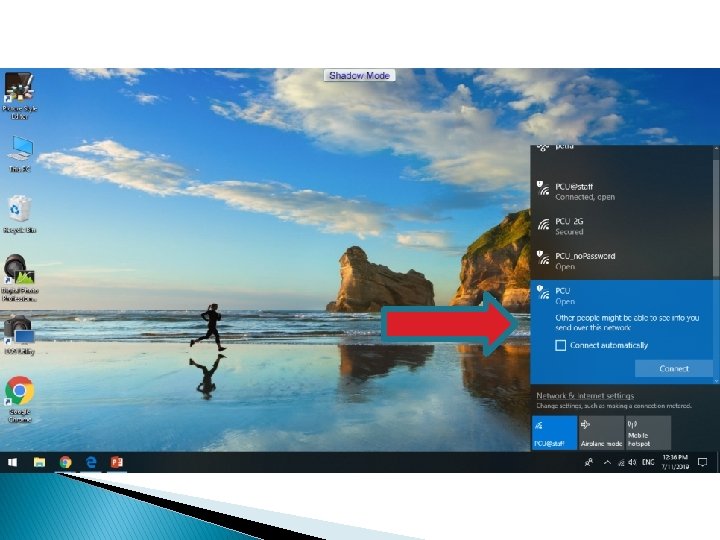Open the Recycle Bin icon
The height and width of the screenshot is (540, 720).
click(19, 214)
